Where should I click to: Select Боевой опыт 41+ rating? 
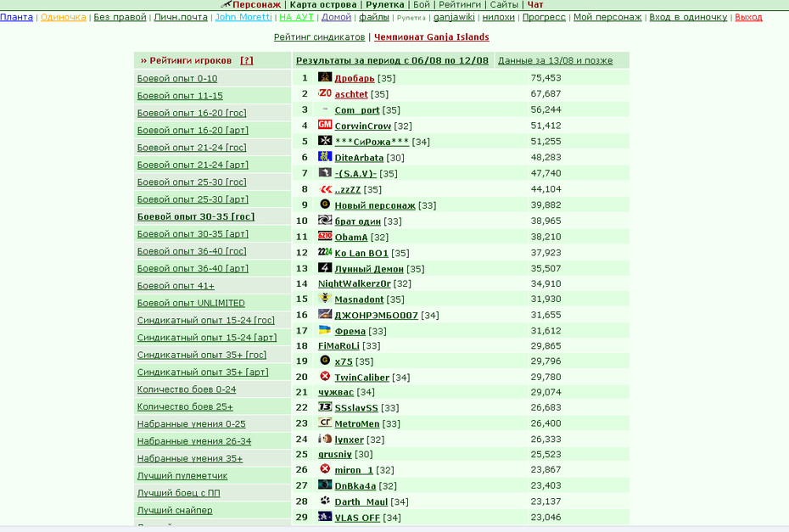(x=176, y=286)
